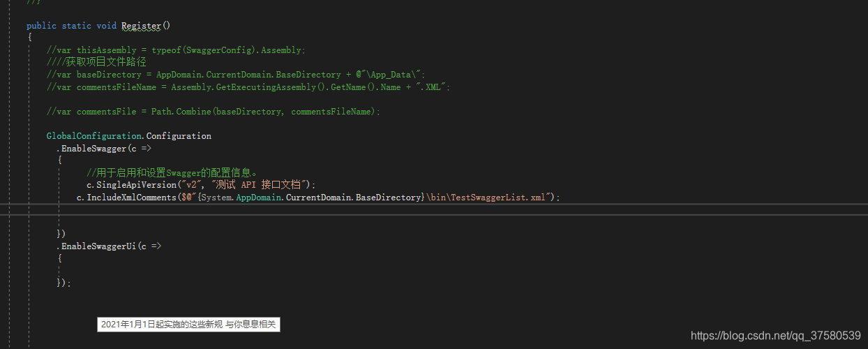Select the "void" keyword
Screen dimensions: 868x349
(x=106, y=26)
